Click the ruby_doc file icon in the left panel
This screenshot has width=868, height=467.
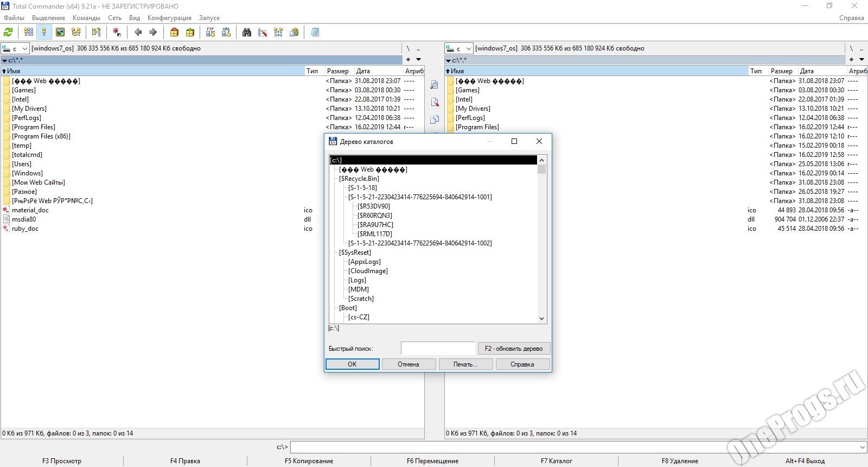coord(7,229)
